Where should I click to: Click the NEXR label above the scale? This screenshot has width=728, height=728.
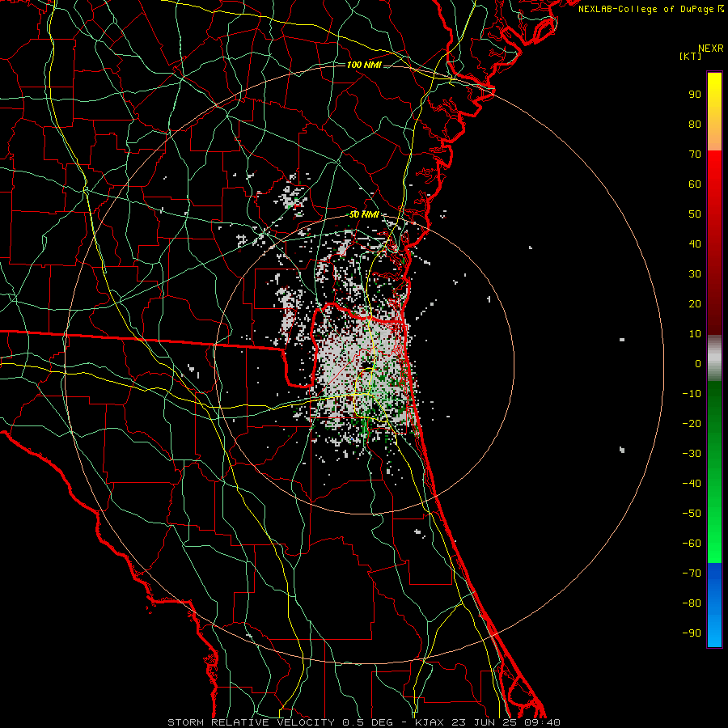(x=710, y=49)
